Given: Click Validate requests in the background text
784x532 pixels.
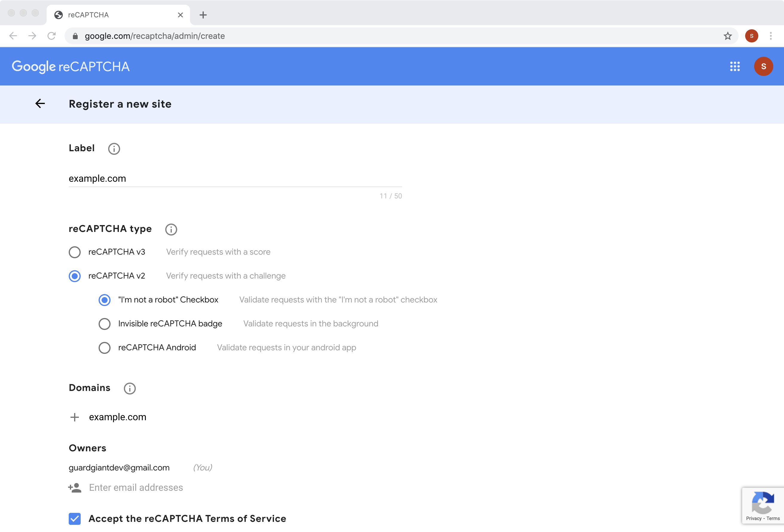Looking at the screenshot, I should 311,324.
